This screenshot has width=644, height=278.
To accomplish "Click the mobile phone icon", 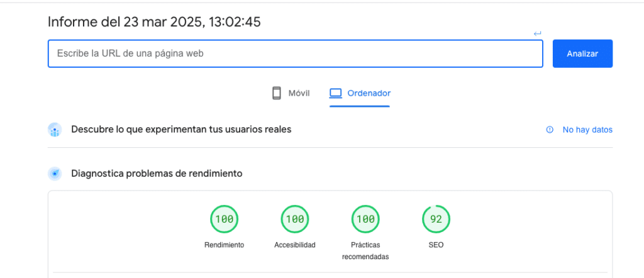I will point(276,93).
